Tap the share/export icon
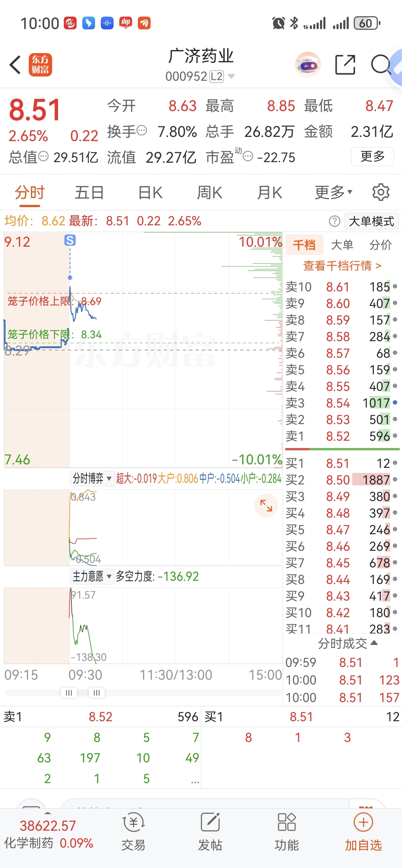 pyautogui.click(x=345, y=64)
